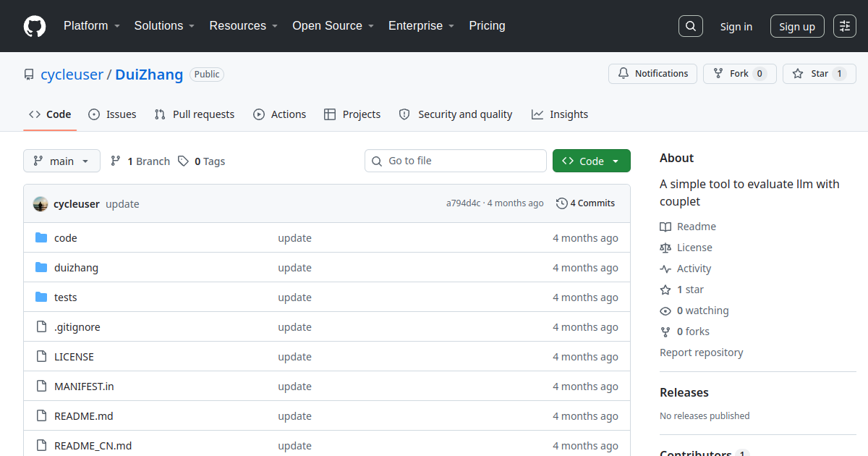Open the LICENSE file name
The image size is (868, 456).
tap(74, 357)
